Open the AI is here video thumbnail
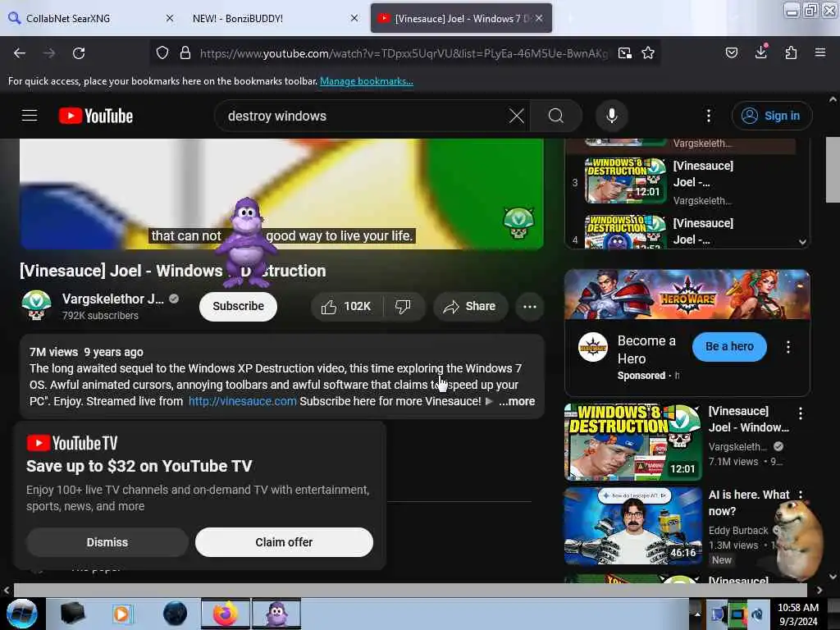Image resolution: width=840 pixels, height=630 pixels. point(632,526)
